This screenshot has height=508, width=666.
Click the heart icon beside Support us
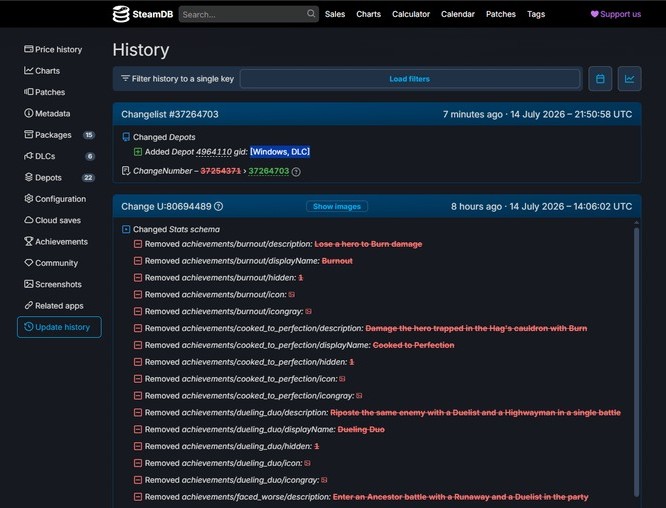[594, 14]
